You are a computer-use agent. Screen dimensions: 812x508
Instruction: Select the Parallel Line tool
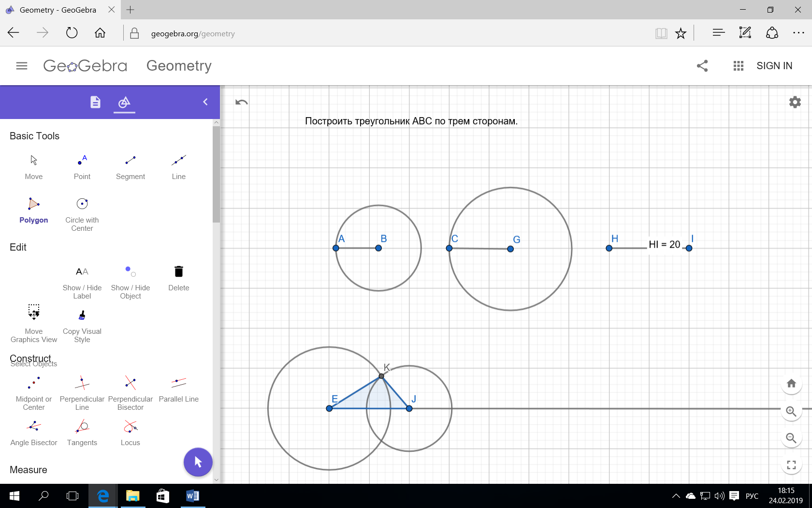pos(179,389)
